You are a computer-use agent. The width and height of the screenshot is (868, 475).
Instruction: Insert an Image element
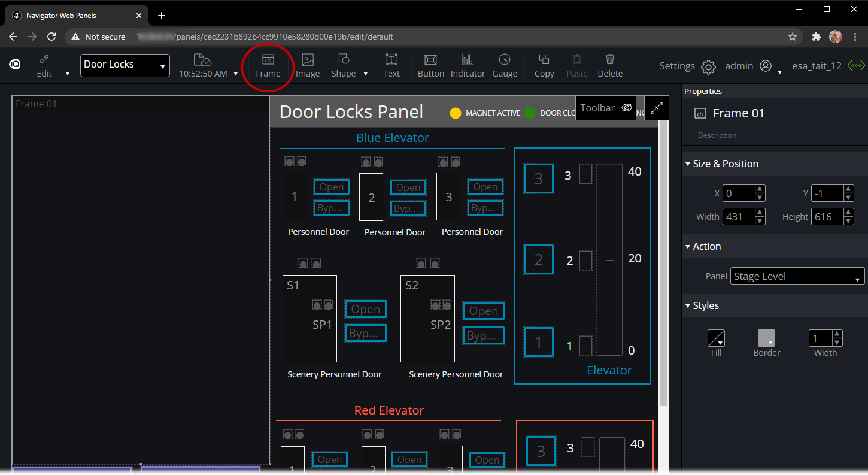click(308, 65)
